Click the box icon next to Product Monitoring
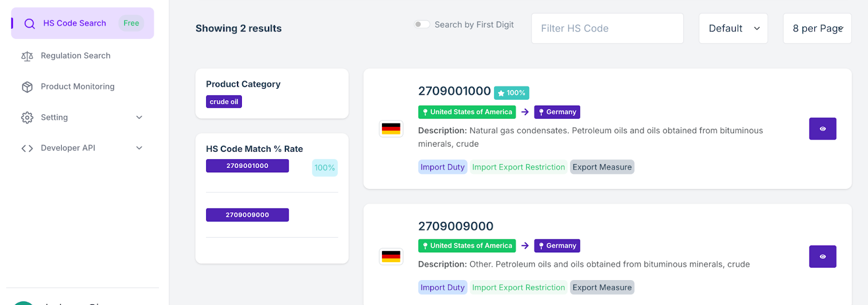The width and height of the screenshot is (868, 305). (27, 87)
